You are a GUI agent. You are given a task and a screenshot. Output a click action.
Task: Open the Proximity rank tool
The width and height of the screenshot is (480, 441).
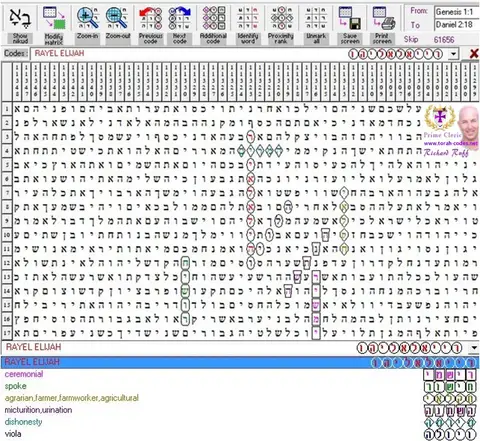[281, 18]
